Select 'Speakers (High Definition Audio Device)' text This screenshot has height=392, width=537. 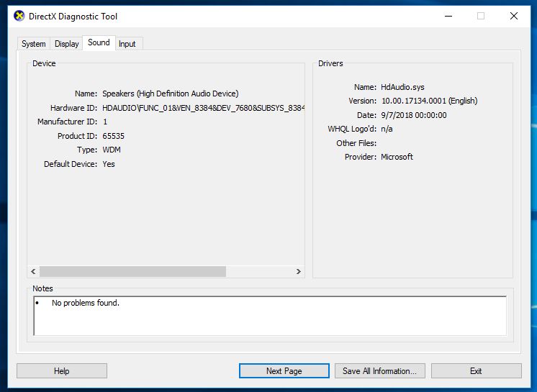(170, 94)
